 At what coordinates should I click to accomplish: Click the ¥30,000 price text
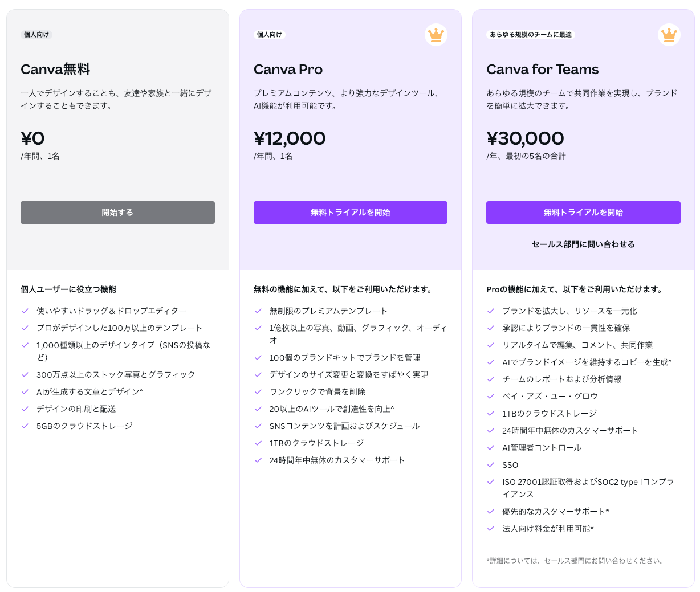[x=524, y=138]
